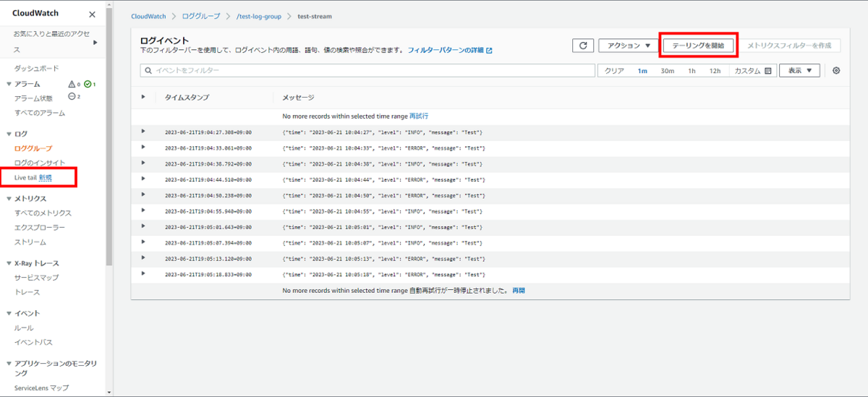This screenshot has width=868, height=397.
Task: Collapse the メトリクス sidebar section
Action: [x=8, y=199]
